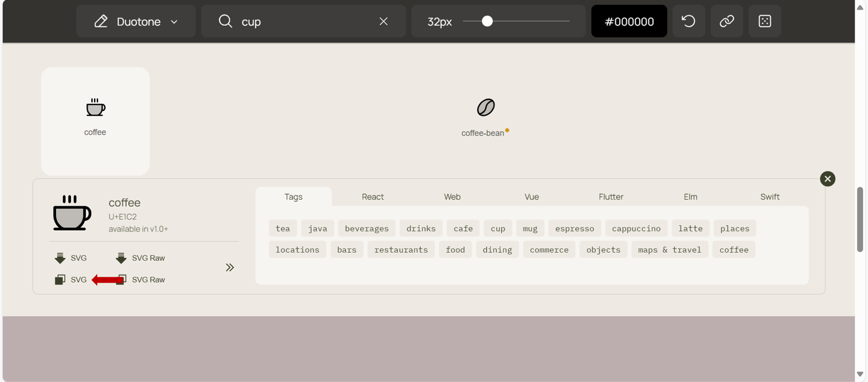Click the random dice icon
Screen dimensions: 868x382
764,21
